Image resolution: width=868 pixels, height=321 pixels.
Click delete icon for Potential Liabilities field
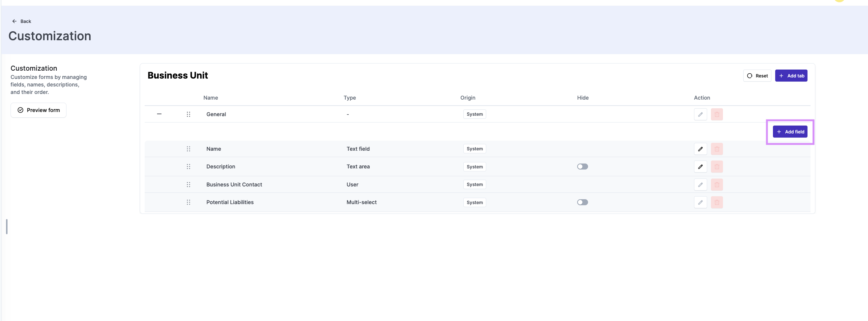[717, 202]
